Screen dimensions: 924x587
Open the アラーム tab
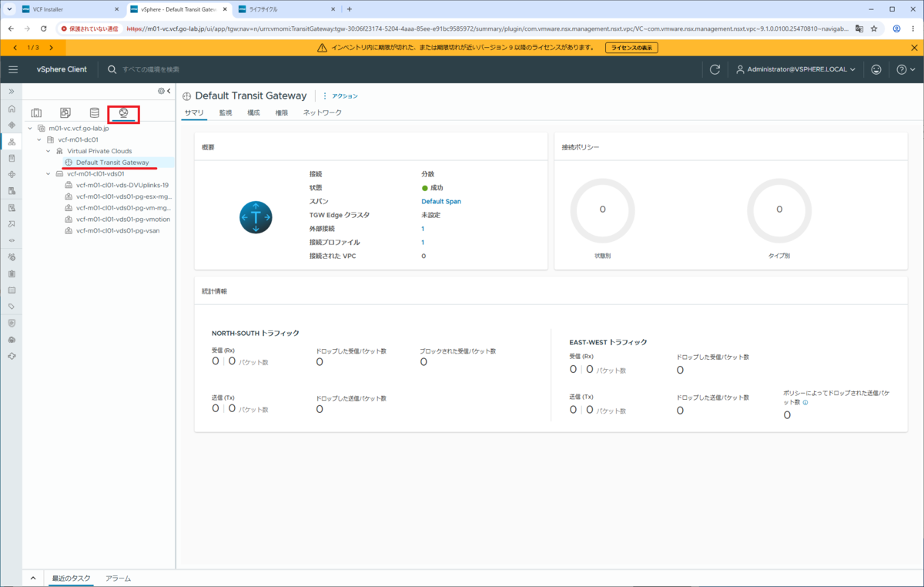(118, 578)
